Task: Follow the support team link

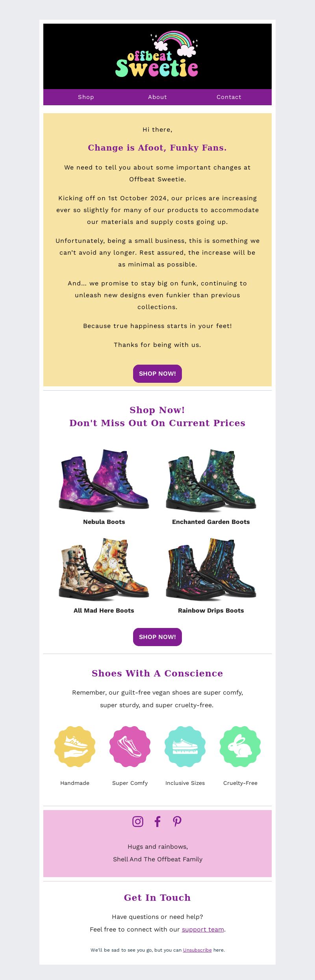Action: [x=203, y=929]
